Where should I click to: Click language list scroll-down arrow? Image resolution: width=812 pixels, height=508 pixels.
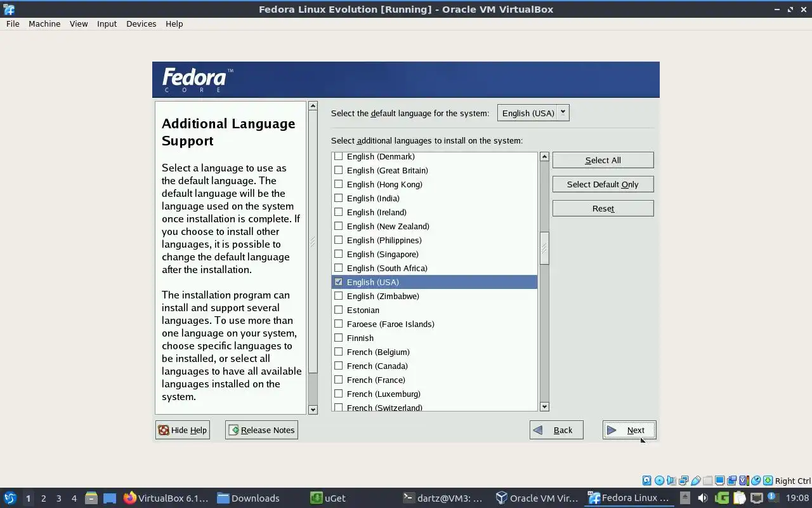coord(544,406)
